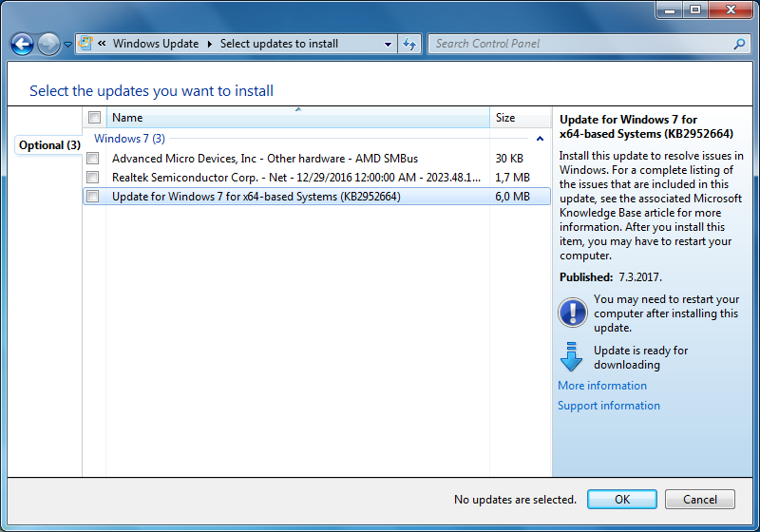Select the Optional (3) tab
Viewport: 760px width, 532px height.
[x=49, y=145]
